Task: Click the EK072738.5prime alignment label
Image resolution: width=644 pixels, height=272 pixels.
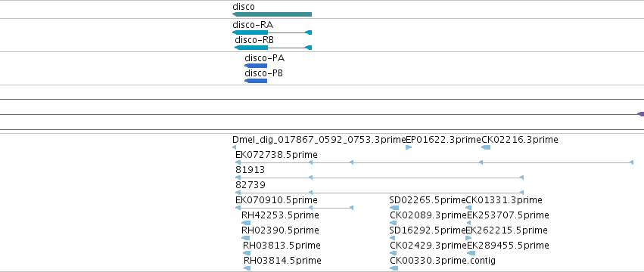Action: (x=276, y=155)
